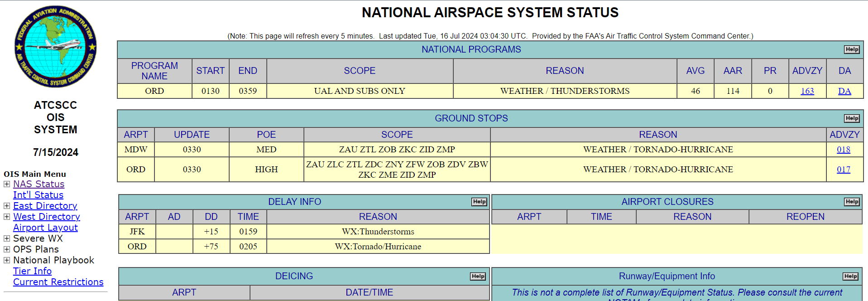Open Help for Airport Closures section
Screen dimensions: 868x301
852,202
